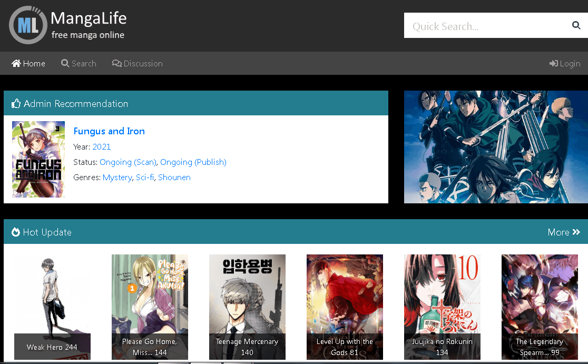This screenshot has height=364, width=588.
Task: Click the sign-in arrow icon beside Login
Action: click(x=554, y=63)
